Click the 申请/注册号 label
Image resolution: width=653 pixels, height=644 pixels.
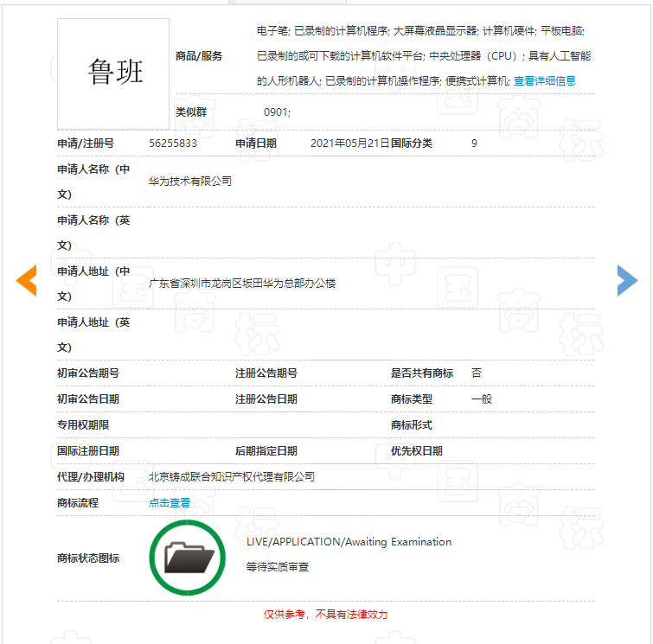(x=86, y=143)
